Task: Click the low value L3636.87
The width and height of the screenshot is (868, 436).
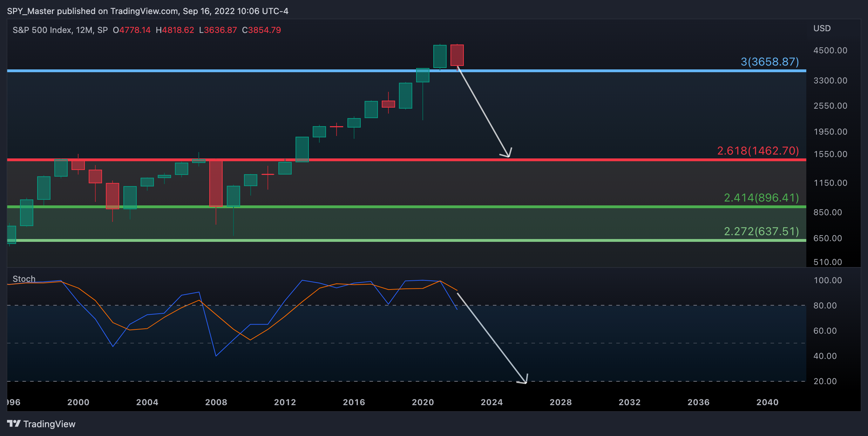Action: (218, 30)
